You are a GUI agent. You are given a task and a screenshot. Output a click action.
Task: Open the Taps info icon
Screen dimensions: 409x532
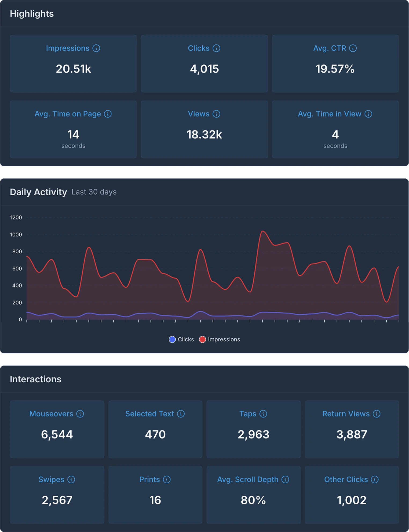(x=263, y=414)
